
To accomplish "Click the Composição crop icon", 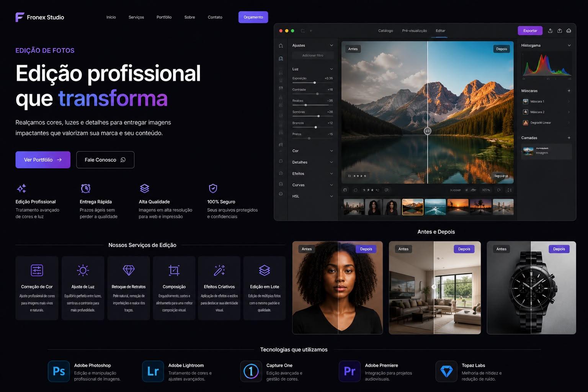I will [x=174, y=270].
